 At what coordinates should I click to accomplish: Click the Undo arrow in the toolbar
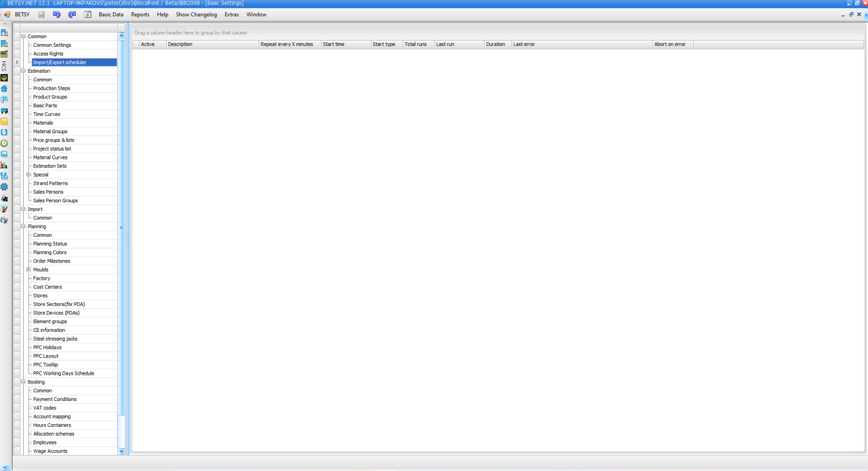(56, 14)
